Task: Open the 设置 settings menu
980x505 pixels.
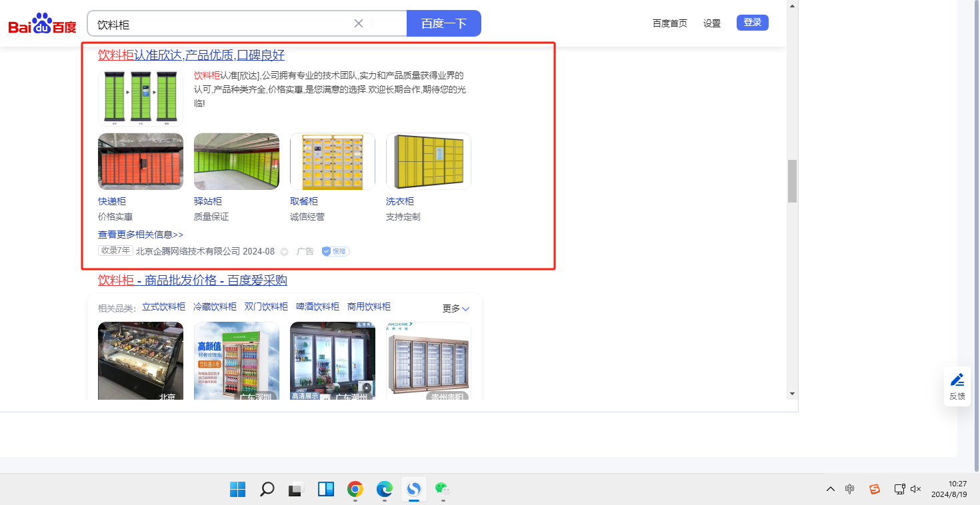Action: tap(712, 23)
